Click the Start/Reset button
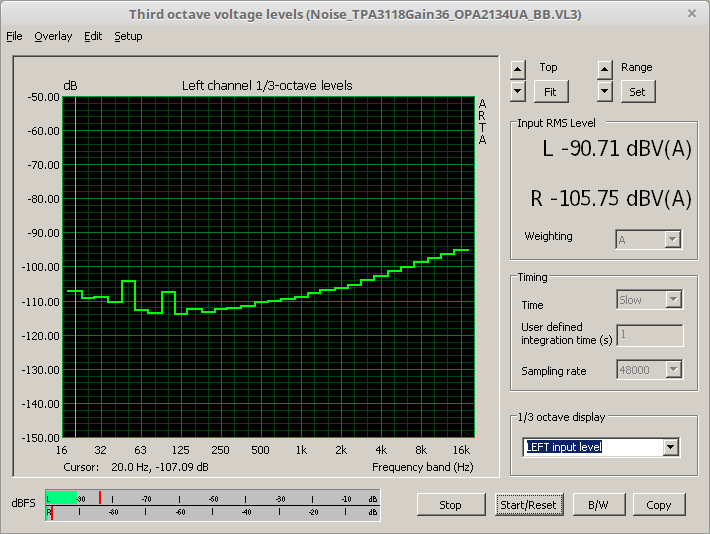 pos(528,505)
